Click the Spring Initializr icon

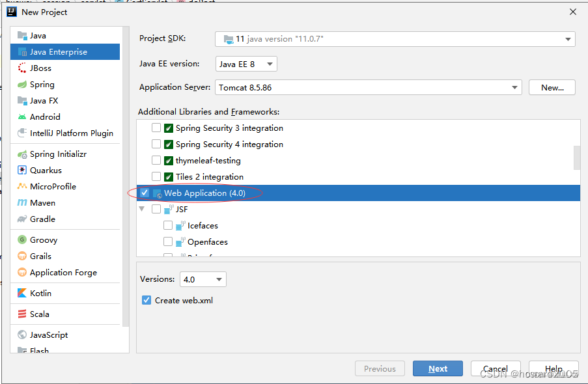22,154
